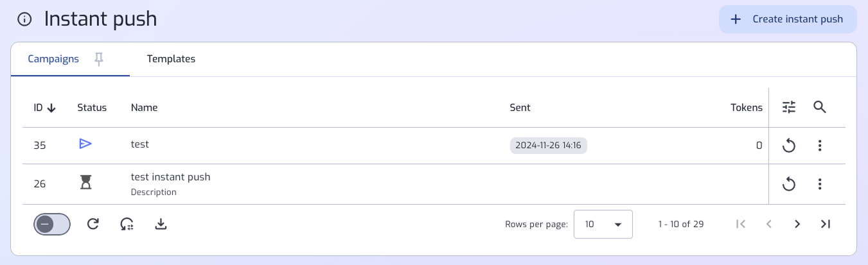Open the column filter settings icon

click(x=789, y=107)
